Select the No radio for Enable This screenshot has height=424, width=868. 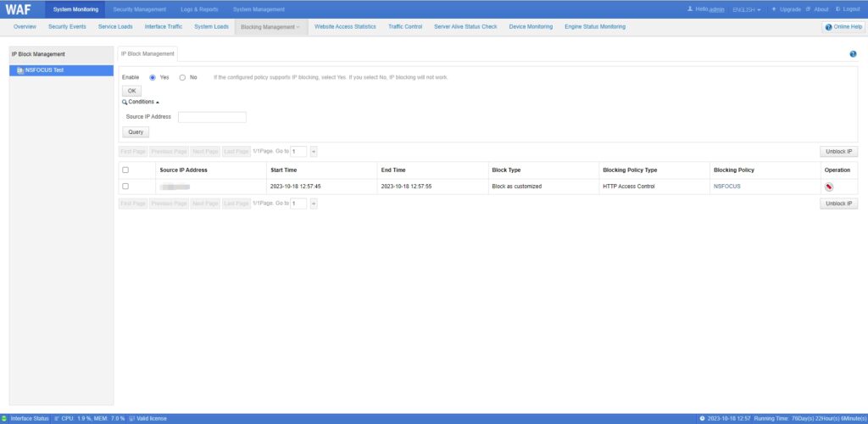(182, 77)
